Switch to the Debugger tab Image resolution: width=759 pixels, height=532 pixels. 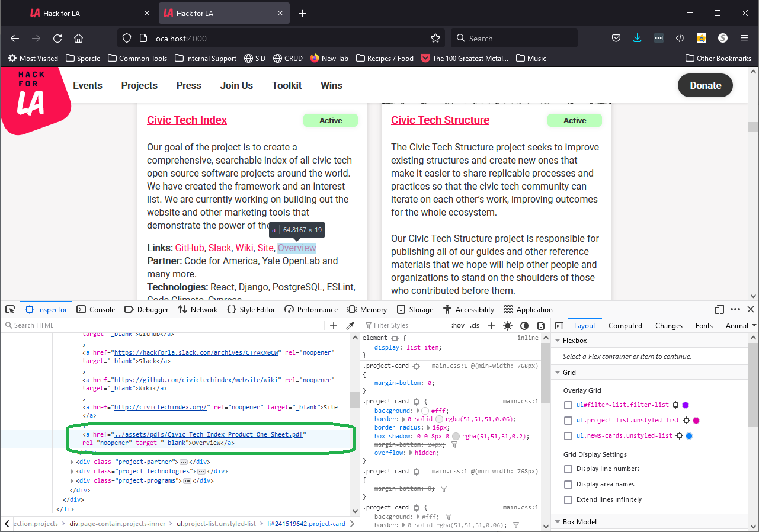(x=147, y=309)
